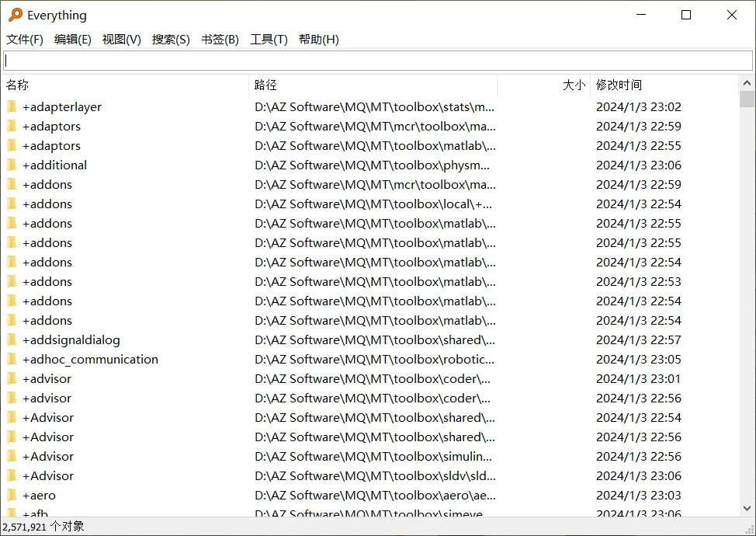Click the folder icon beside +additional
756x536 pixels.
pos(12,165)
